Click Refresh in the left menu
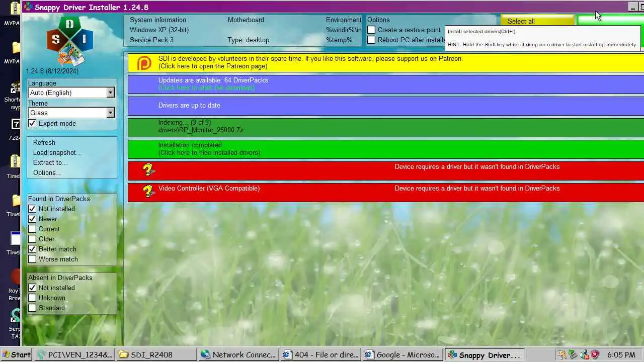 44,142
